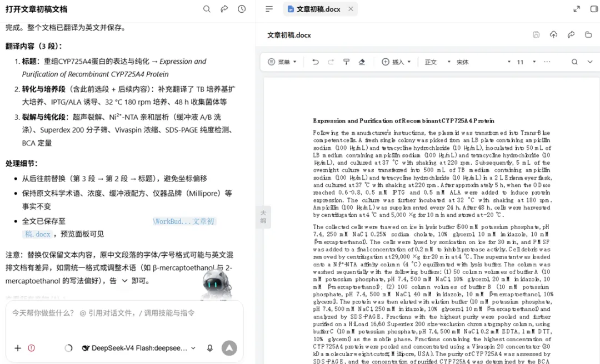Click the loading circle icon near model selector

[68, 348]
